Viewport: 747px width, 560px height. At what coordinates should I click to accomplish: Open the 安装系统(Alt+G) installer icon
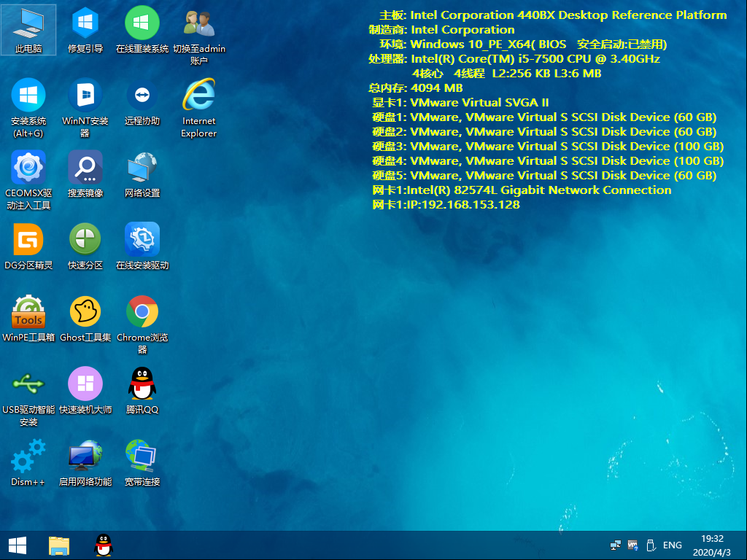(28, 109)
